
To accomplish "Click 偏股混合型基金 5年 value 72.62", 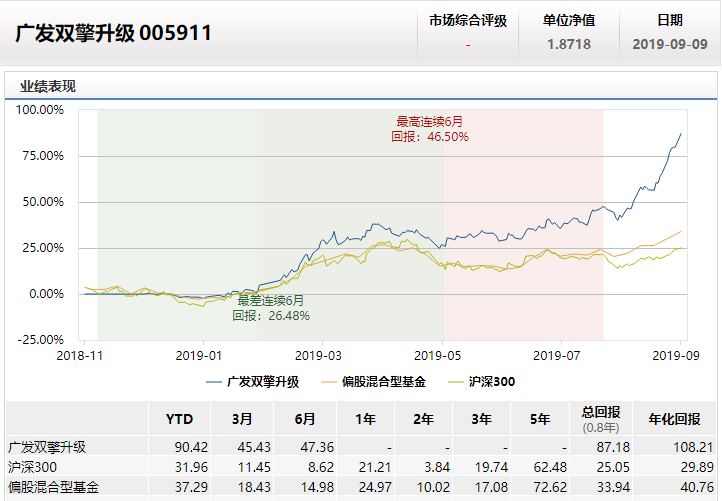I will point(550,487).
